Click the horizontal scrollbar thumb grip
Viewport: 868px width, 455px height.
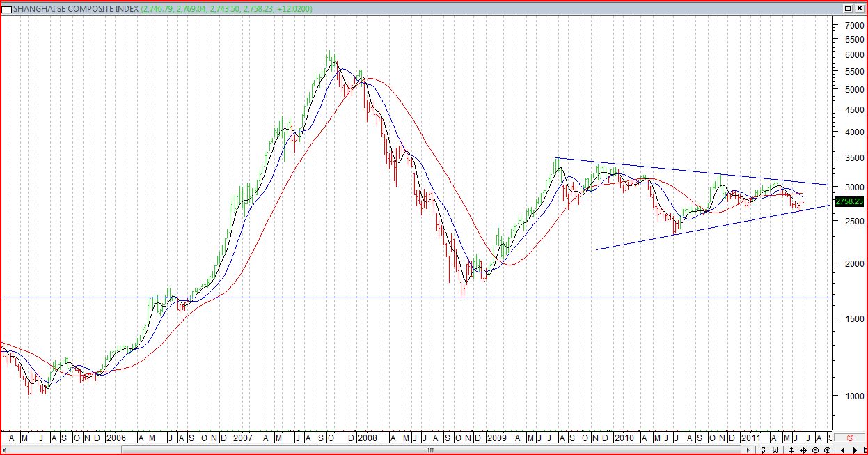431,450
